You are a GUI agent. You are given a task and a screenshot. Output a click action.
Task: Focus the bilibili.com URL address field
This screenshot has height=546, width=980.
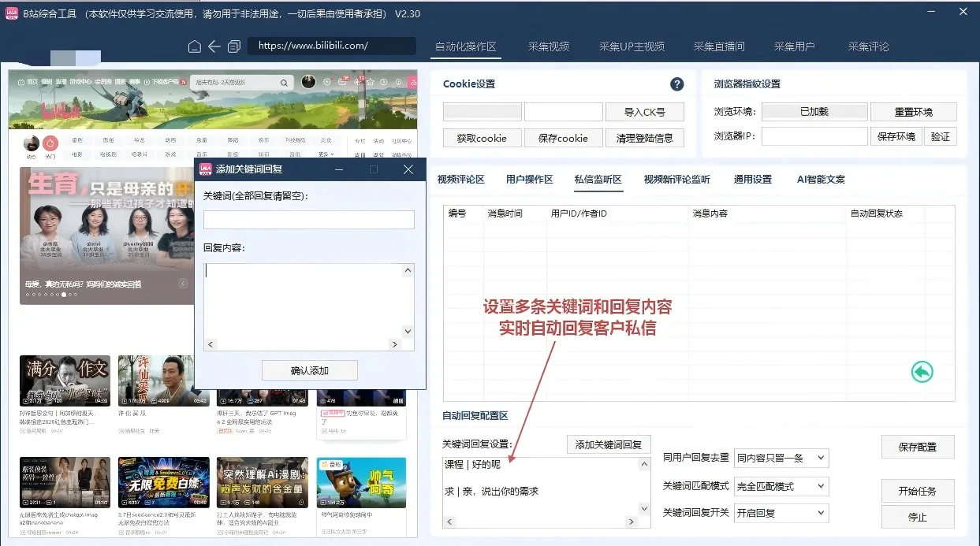332,46
